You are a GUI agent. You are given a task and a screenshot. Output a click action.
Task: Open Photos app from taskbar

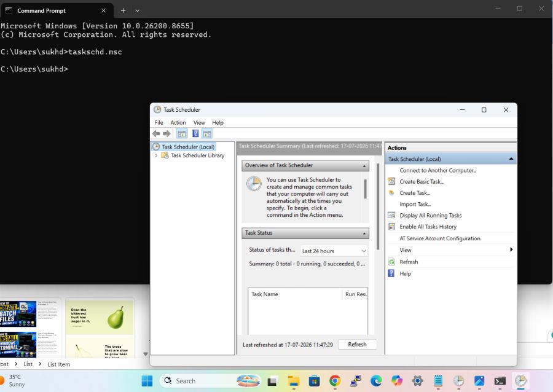tap(479, 381)
